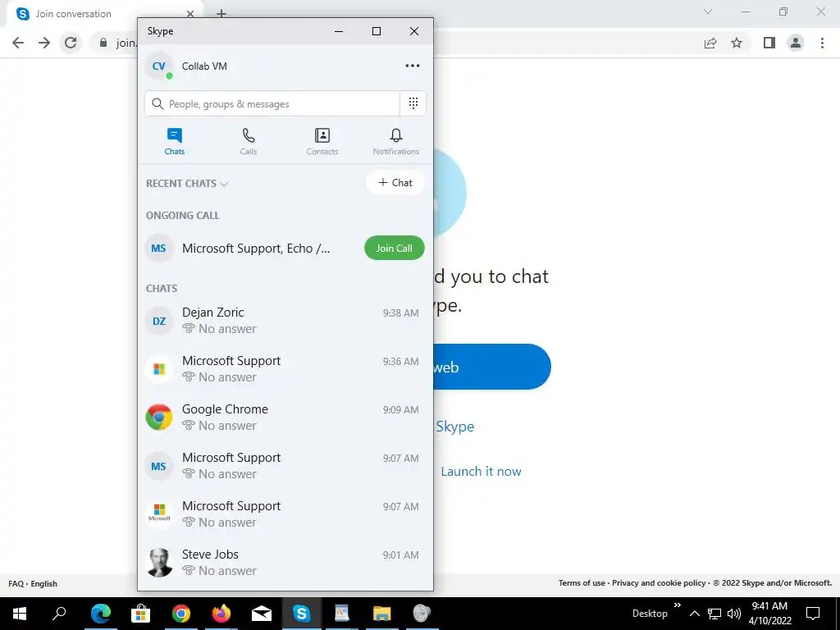Click the FAQ link in the page footer
This screenshot has width=840, height=630.
pos(16,584)
